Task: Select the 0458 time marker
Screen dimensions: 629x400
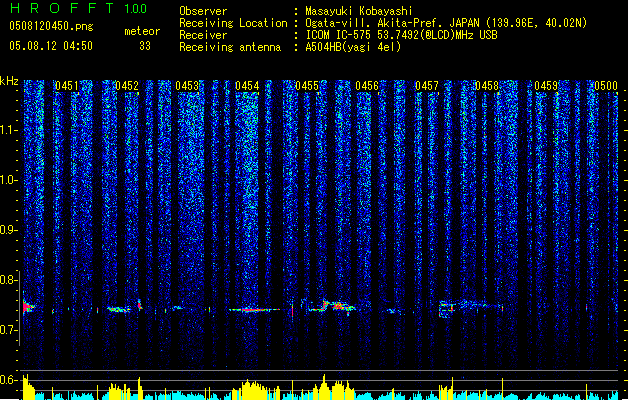Action: coord(487,86)
